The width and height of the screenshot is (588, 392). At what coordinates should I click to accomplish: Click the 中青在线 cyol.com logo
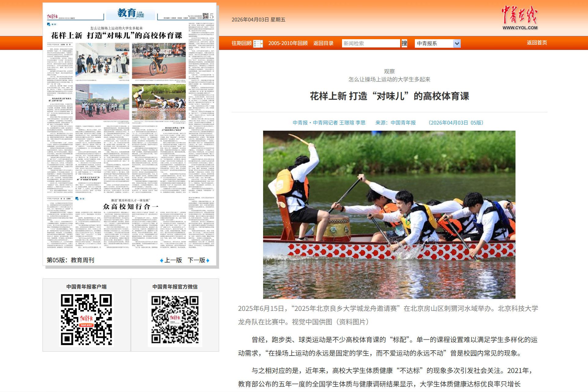[519, 18]
